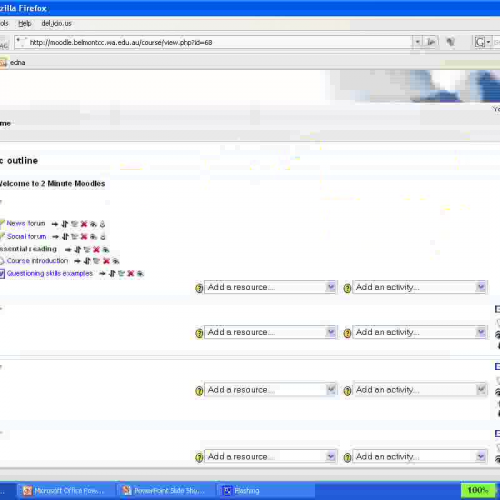Delete Questioning skills examples with red X

click(x=131, y=274)
